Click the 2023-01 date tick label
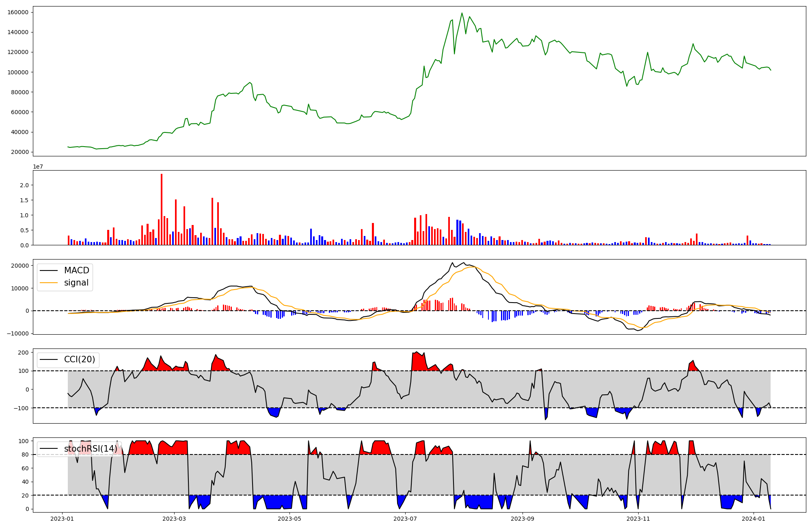Image resolution: width=812 pixels, height=528 pixels. click(62, 519)
